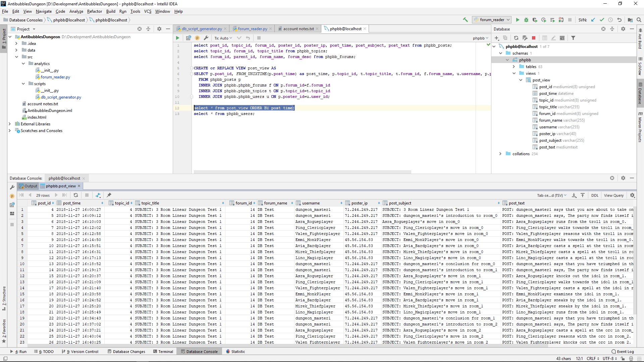Click the browse query history icon
Image resolution: width=644 pixels, height=362 pixels.
189,38
